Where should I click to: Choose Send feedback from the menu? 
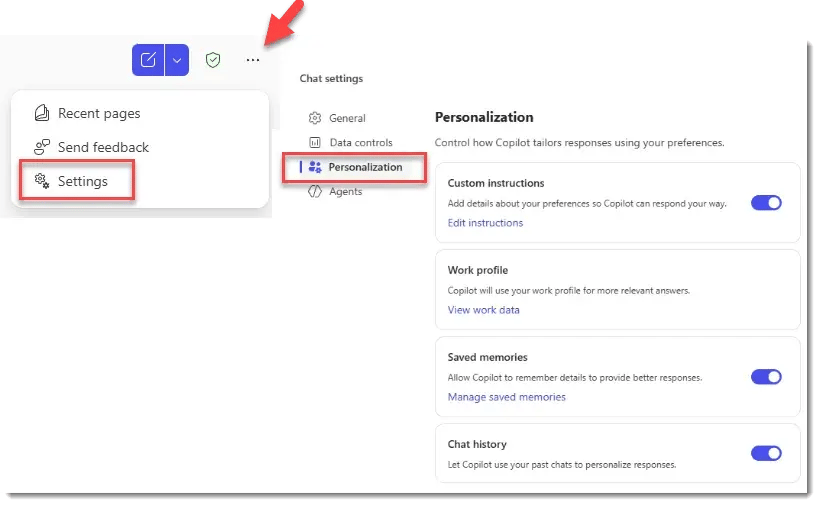(103, 147)
